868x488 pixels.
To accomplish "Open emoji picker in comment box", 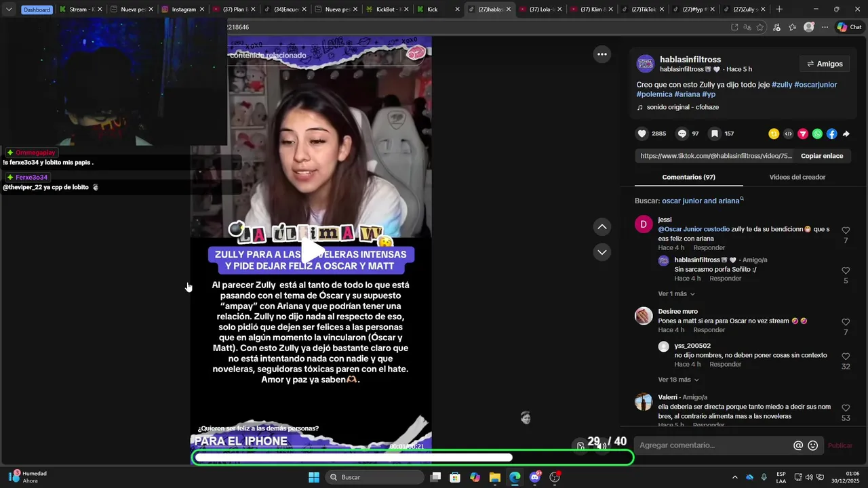I will (x=813, y=445).
